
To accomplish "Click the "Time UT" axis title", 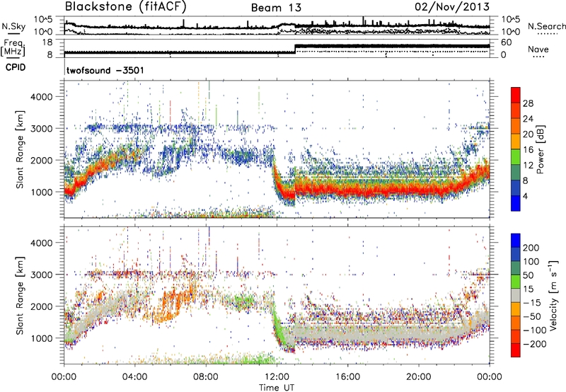I will [277, 388].
